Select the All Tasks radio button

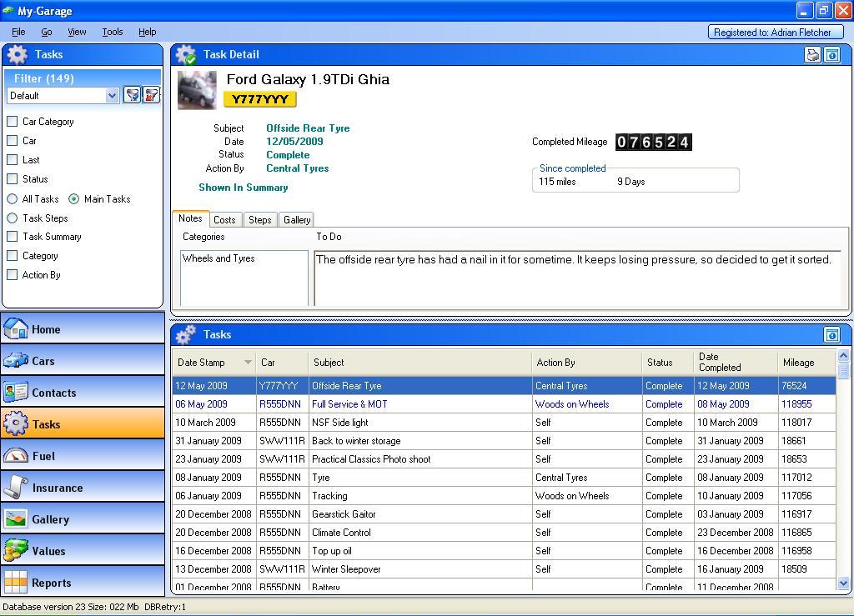(13, 199)
